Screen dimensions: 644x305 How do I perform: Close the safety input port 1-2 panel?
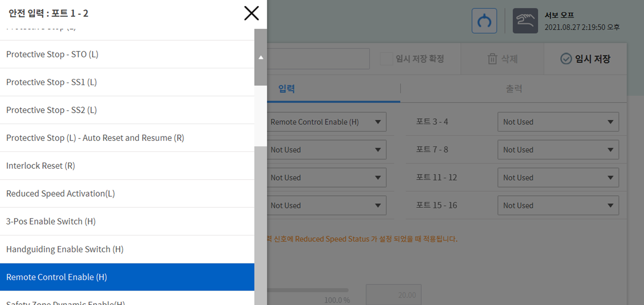251,13
